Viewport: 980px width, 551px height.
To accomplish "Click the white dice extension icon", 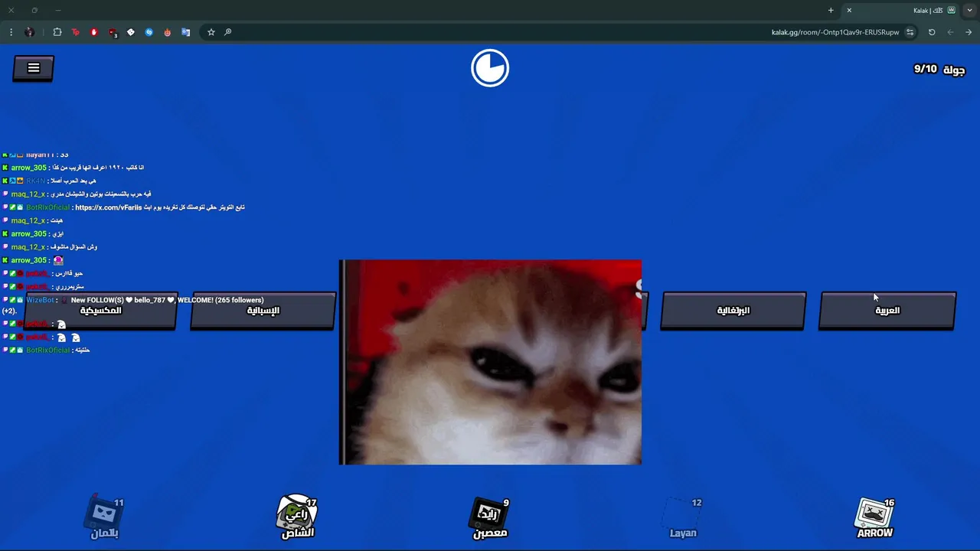I will click(x=131, y=32).
